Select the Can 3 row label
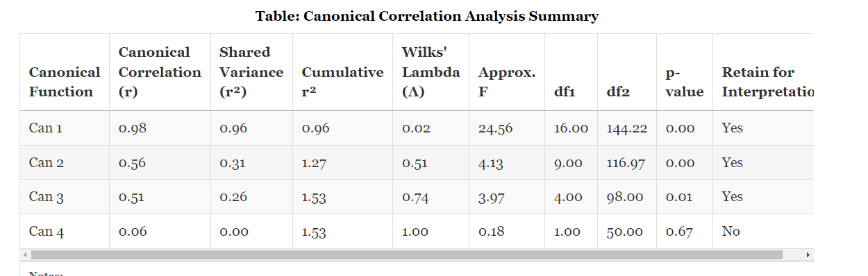 (47, 197)
